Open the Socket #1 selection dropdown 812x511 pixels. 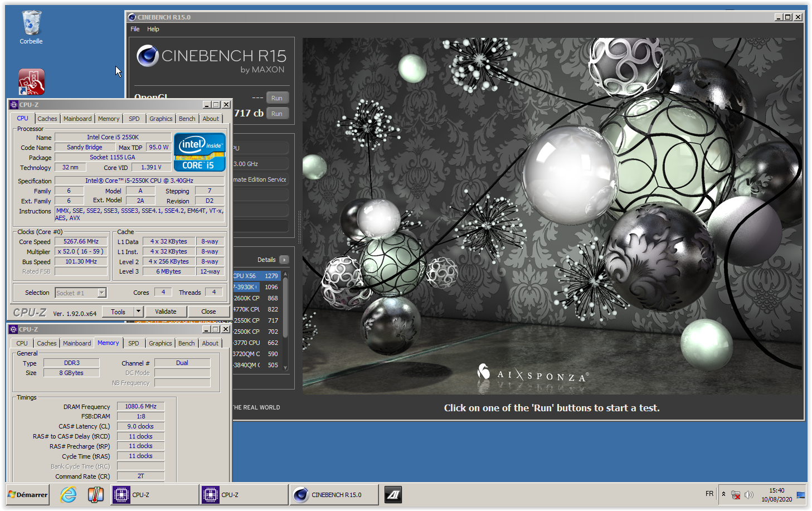101,293
